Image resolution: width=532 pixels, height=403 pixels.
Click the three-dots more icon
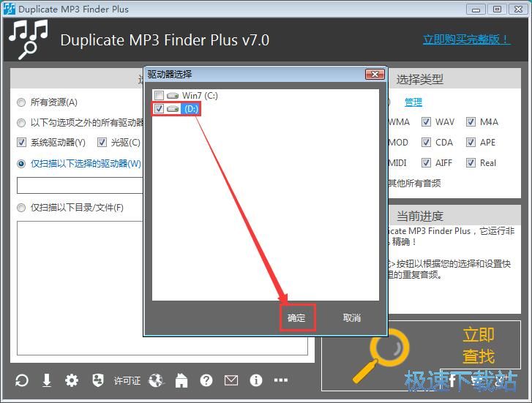tap(280, 380)
